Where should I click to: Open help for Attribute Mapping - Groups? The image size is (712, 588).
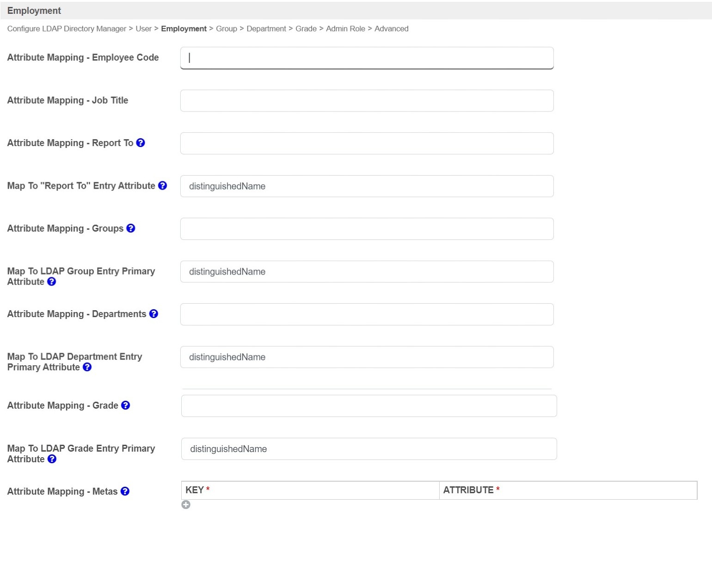click(131, 228)
